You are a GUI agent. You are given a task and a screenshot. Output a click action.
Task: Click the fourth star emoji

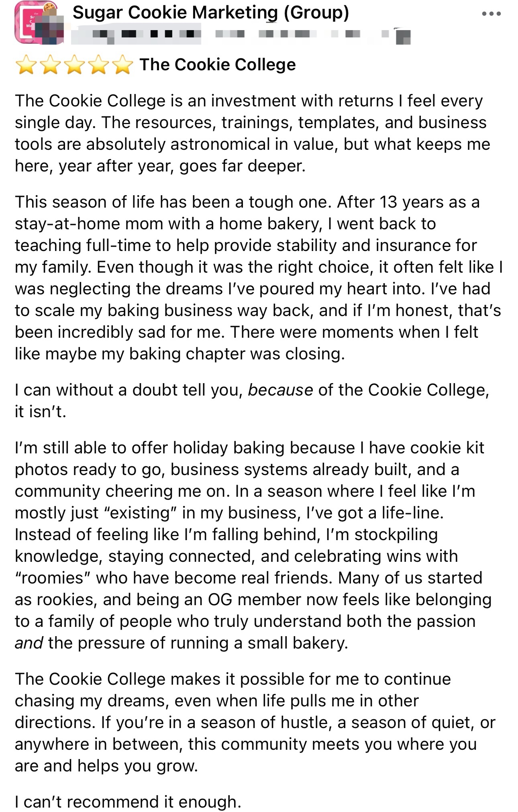click(98, 65)
